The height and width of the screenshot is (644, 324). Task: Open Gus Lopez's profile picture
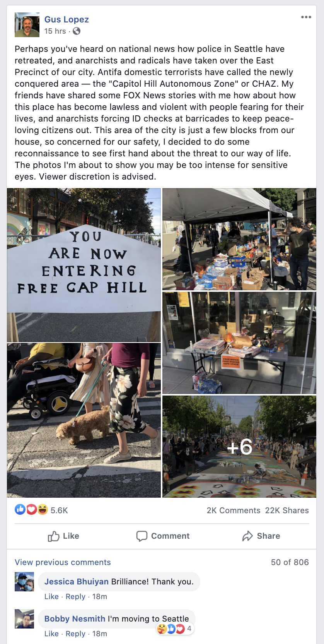[x=27, y=25]
